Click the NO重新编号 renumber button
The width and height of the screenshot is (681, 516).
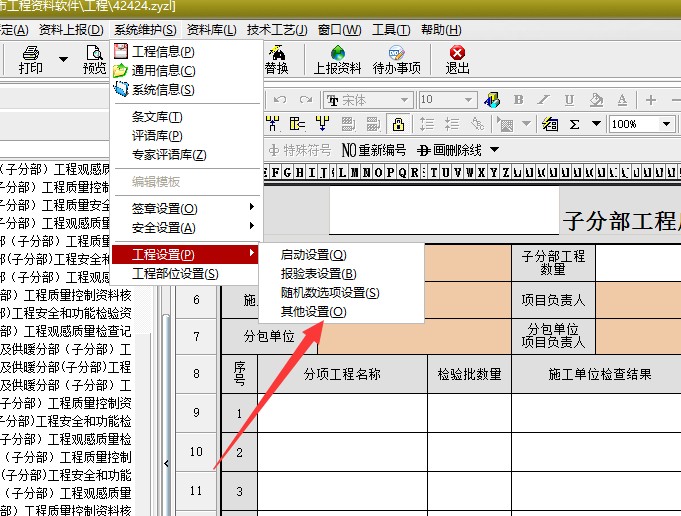pyautogui.click(x=374, y=150)
